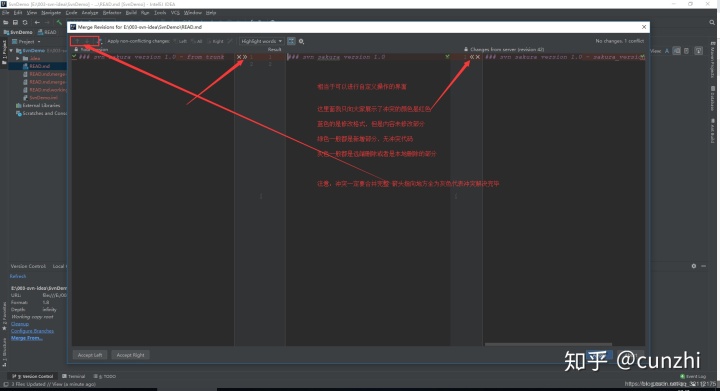720x391 pixels.
Task: Open the Navigate menu
Action: [51, 13]
